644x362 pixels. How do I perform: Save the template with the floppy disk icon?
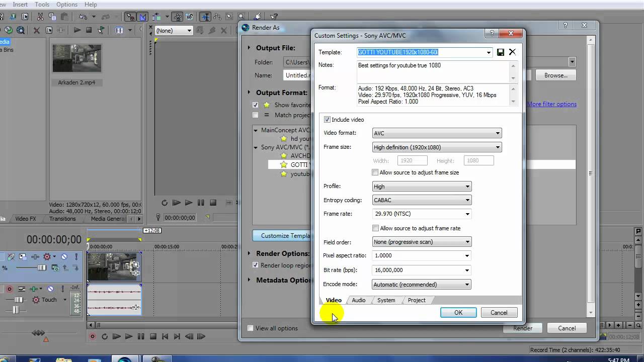point(501,52)
